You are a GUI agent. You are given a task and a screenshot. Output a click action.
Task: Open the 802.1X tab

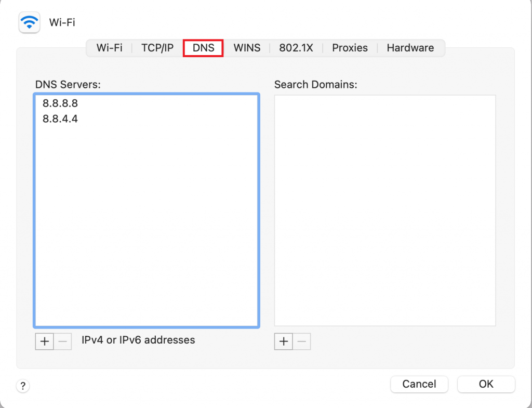[296, 48]
